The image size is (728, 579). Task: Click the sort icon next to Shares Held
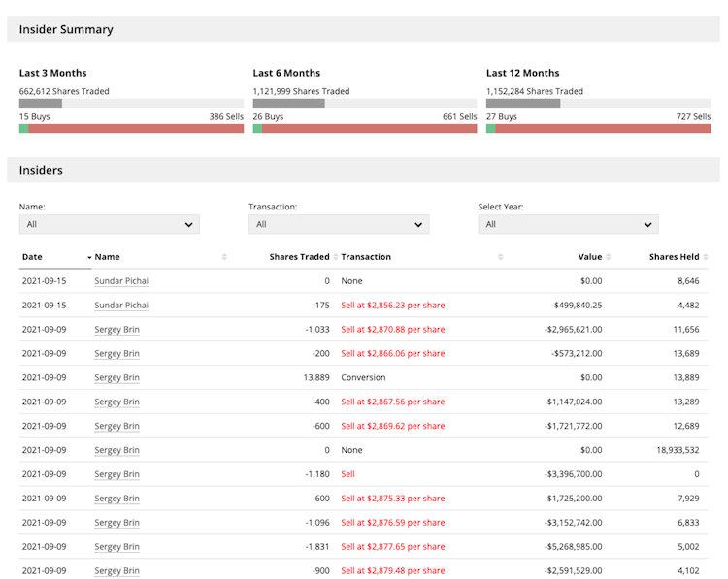[x=705, y=257]
